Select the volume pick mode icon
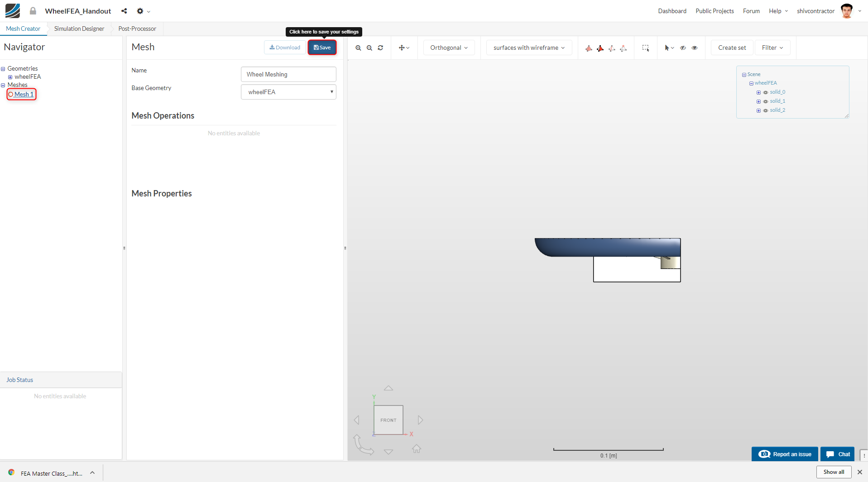868x482 pixels. pyautogui.click(x=589, y=48)
